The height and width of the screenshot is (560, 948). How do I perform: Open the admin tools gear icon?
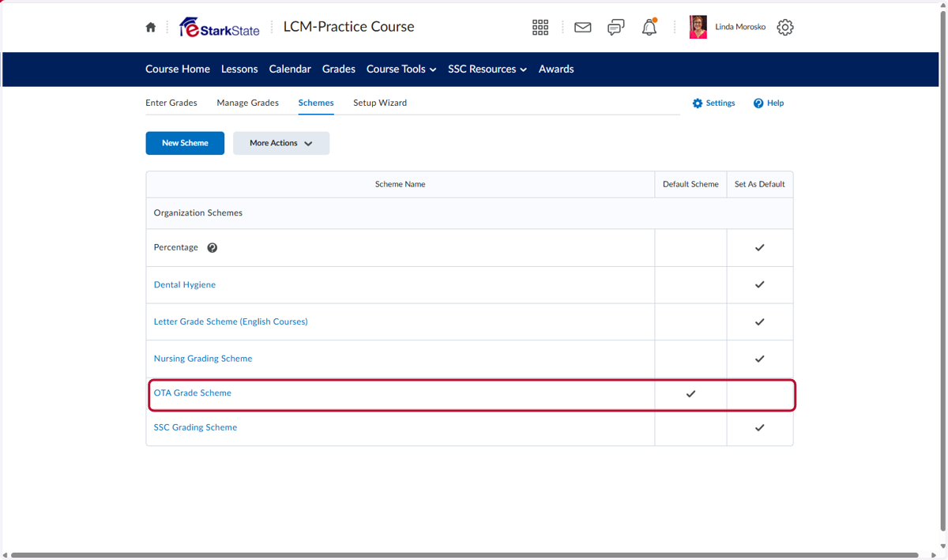(x=784, y=28)
